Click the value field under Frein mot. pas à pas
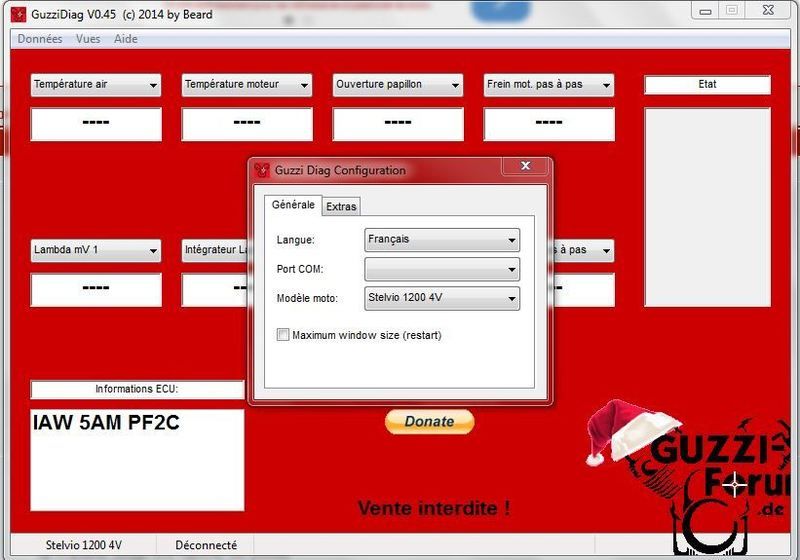 coord(549,124)
